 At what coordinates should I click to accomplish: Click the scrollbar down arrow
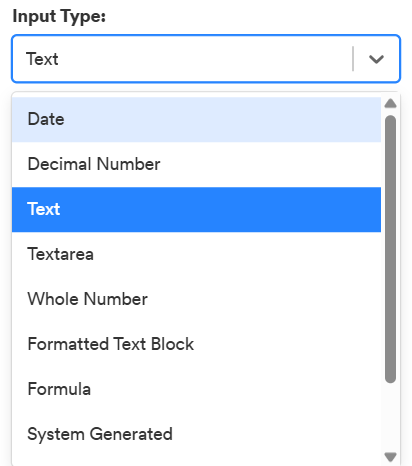point(390,456)
